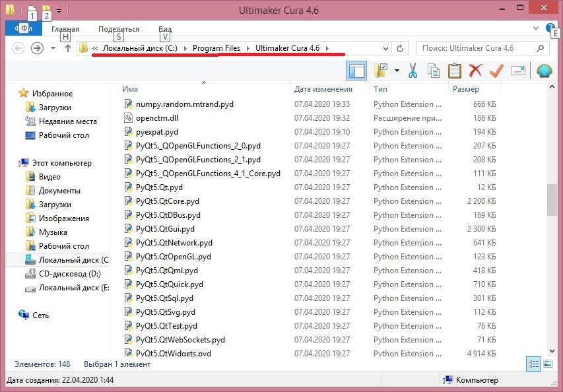Copy selected file using the Copy icon
The image size is (563, 392).
pos(434,71)
